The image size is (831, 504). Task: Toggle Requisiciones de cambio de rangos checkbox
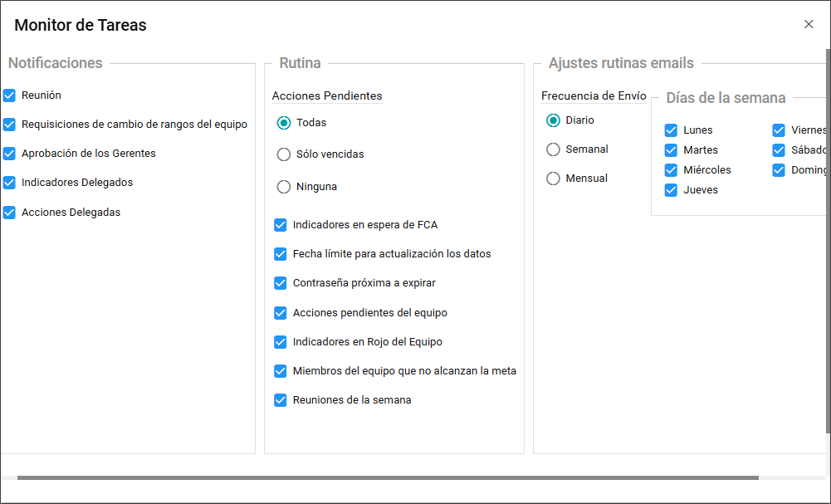[x=9, y=125]
